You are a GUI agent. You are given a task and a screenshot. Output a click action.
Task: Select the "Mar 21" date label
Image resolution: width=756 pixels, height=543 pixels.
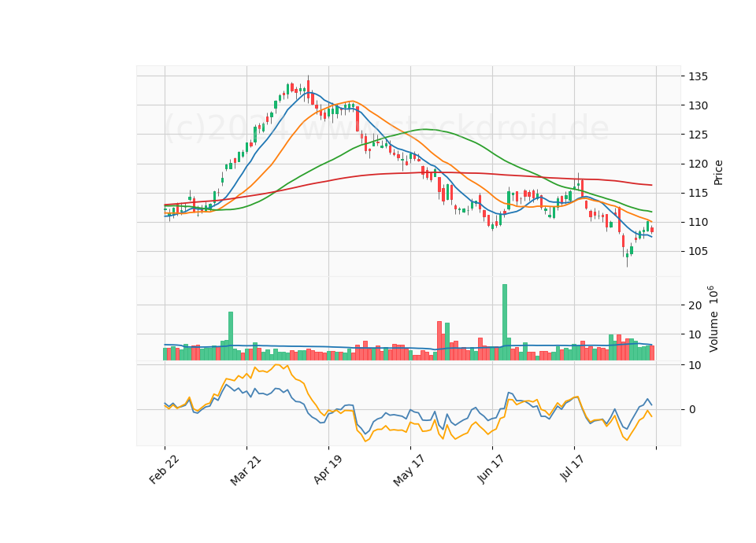point(246,470)
